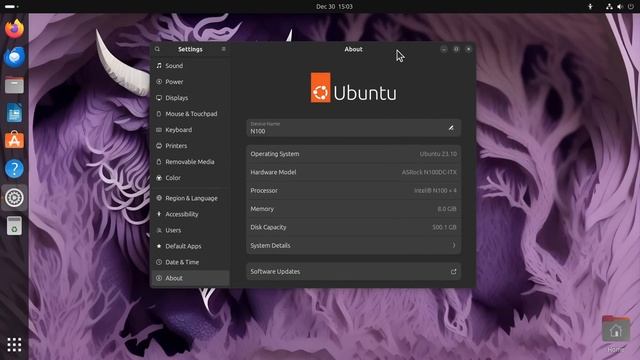Click Activities indicator in top bar

11,7
